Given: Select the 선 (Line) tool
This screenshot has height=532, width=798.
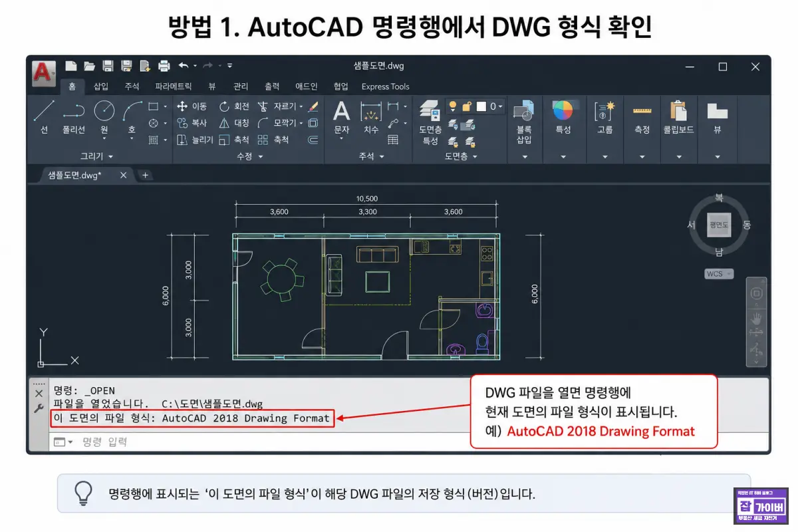Looking at the screenshot, I should pos(44,118).
